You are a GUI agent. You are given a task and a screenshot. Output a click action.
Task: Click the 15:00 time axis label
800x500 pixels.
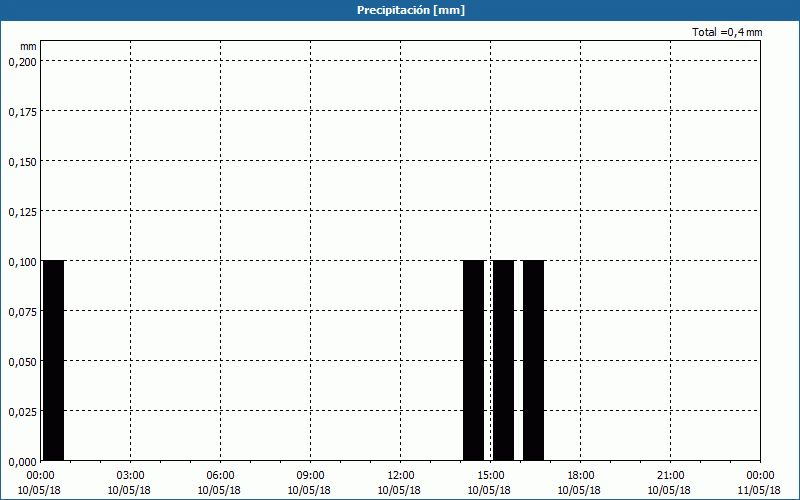pos(490,476)
